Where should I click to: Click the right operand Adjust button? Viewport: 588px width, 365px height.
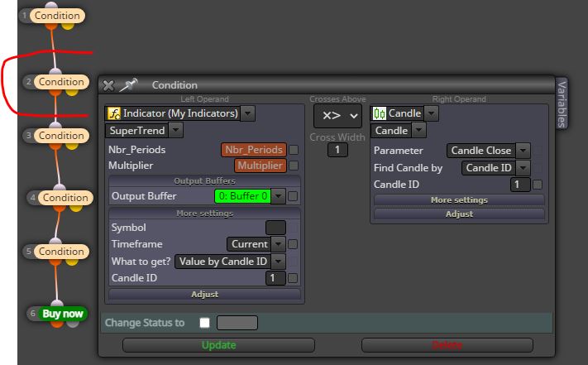[x=459, y=214]
